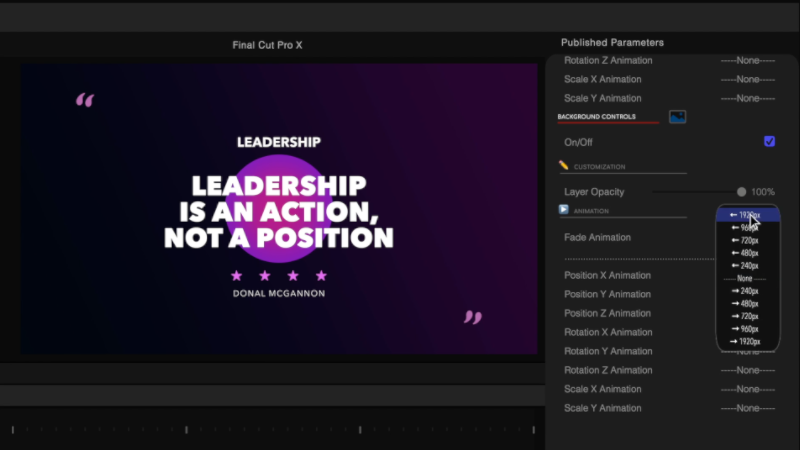Image resolution: width=800 pixels, height=450 pixels.
Task: Uncheck the On/Off checkbox
Action: pyautogui.click(x=769, y=141)
